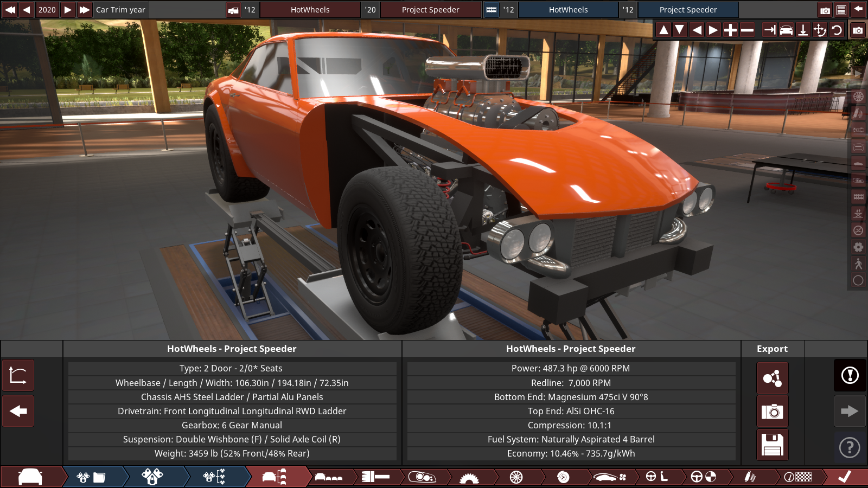Click the back arrow in the top-right corner
Viewport: 868px width, 488px height.
coord(858,9)
